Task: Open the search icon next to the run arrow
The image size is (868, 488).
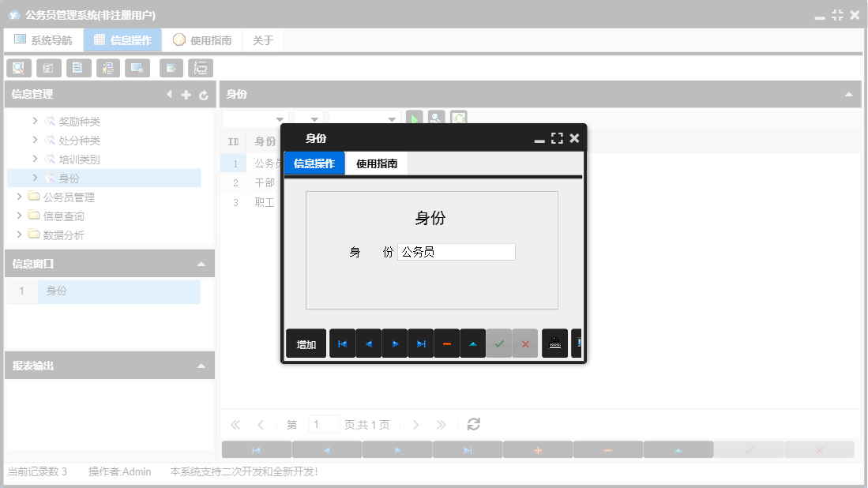Action: pos(437,118)
